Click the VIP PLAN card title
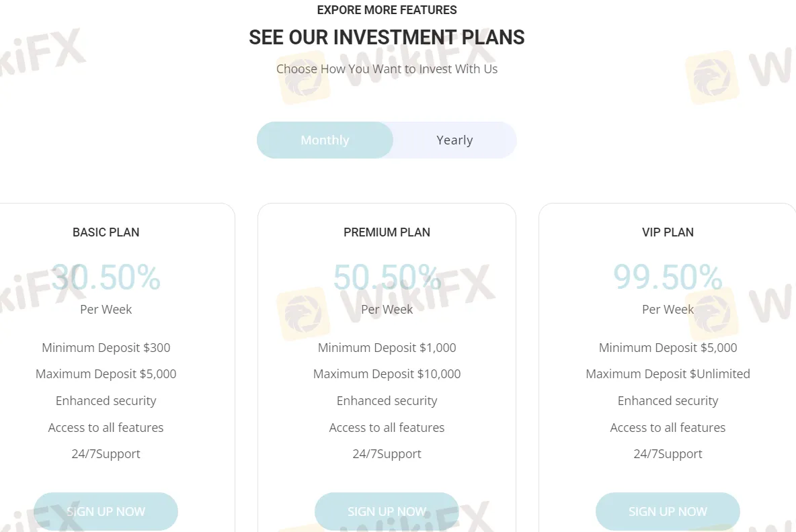This screenshot has width=796, height=532. [x=668, y=232]
